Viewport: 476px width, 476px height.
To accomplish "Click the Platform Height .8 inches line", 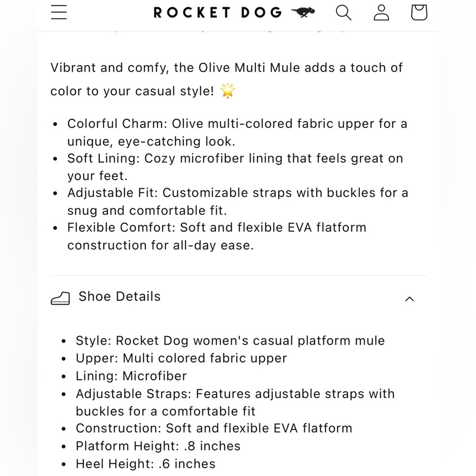I will click(x=158, y=446).
